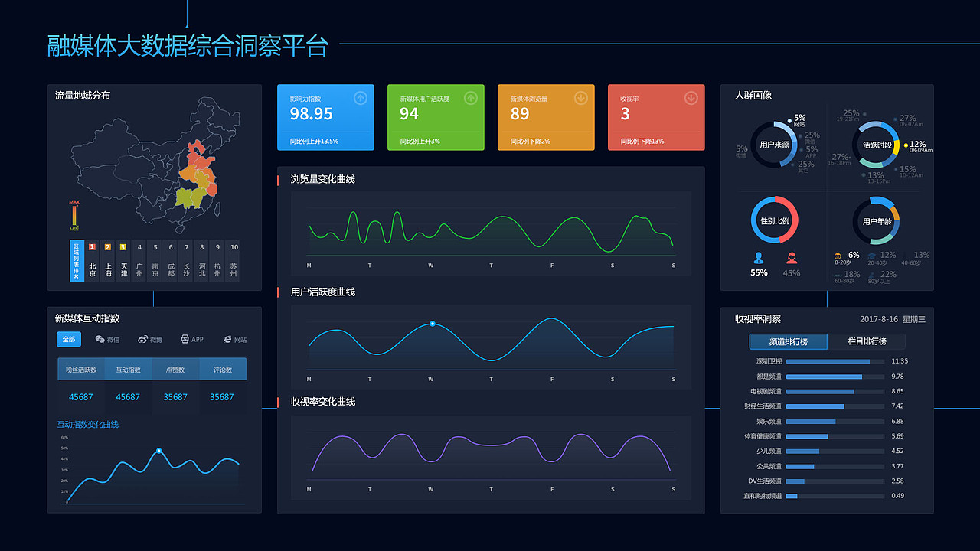
Task: Open the 互动指数变化曲线 link
Action: click(90, 424)
